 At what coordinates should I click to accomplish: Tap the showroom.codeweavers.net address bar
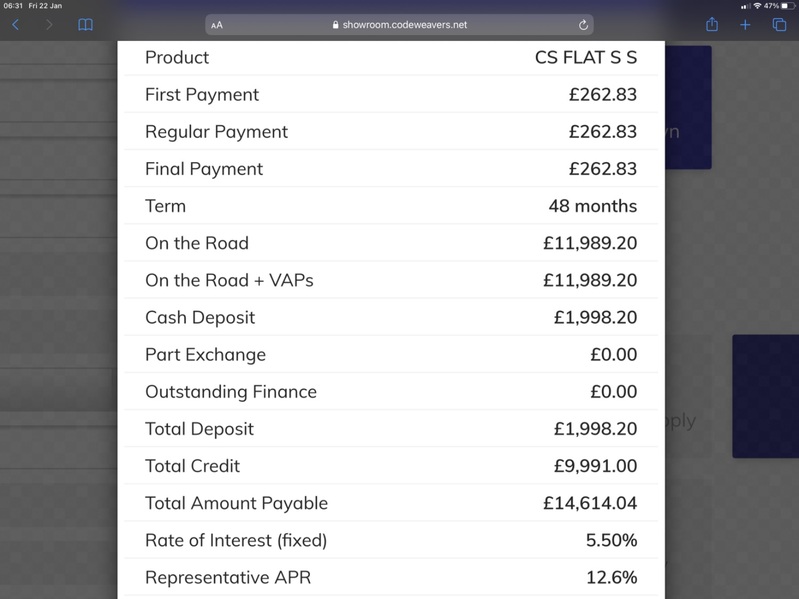(400, 24)
